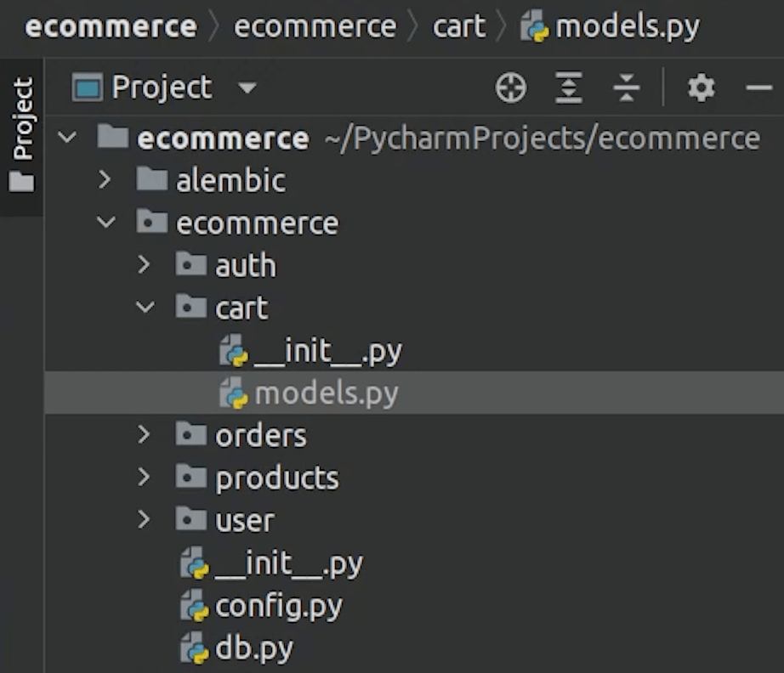Select models.py in the cart folder

(326, 393)
